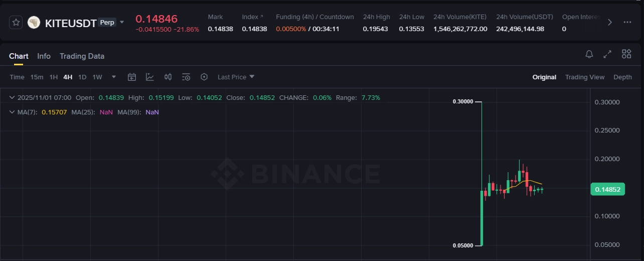Screen dimensions: 644x261
Task: Collapse the MA indicator legend chevron
Action: point(12,112)
